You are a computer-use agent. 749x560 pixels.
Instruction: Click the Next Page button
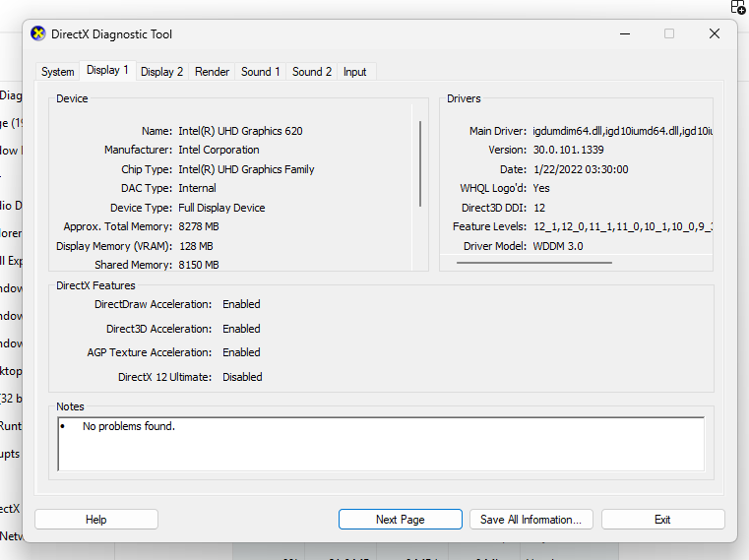coord(400,520)
